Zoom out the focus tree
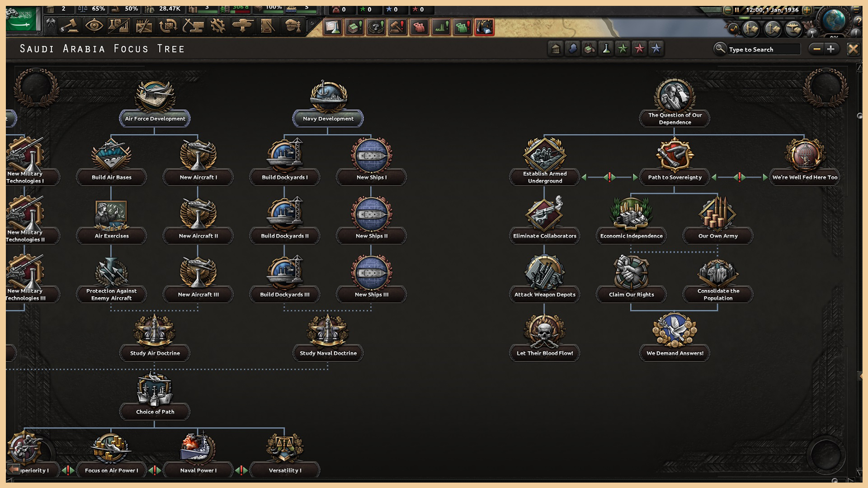The height and width of the screenshot is (488, 868). [816, 49]
